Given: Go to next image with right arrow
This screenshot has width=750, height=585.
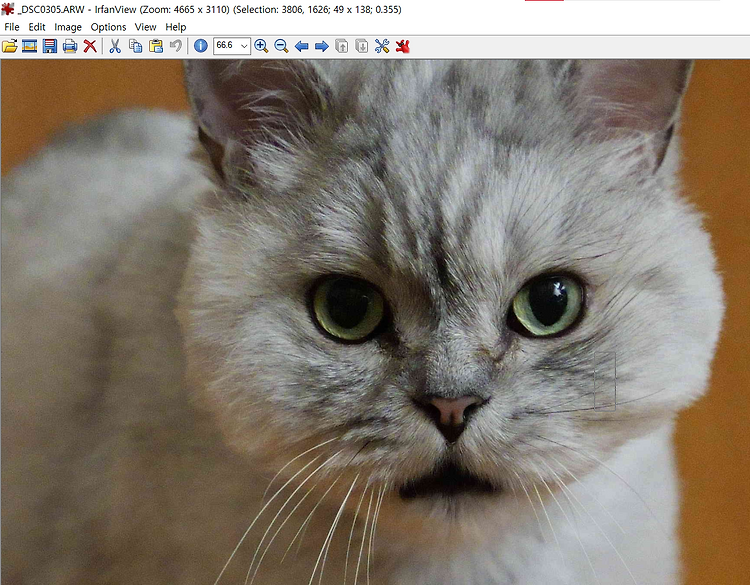Looking at the screenshot, I should pyautogui.click(x=322, y=46).
